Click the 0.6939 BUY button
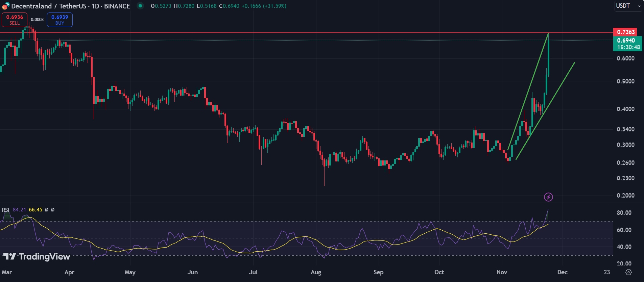Image resolution: width=644 pixels, height=282 pixels. click(59, 20)
